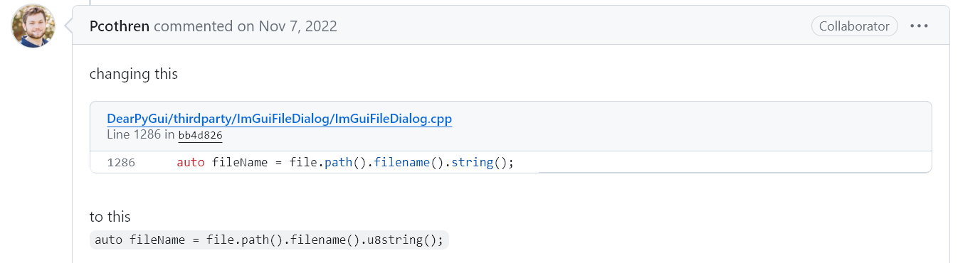The width and height of the screenshot is (980, 263).
Task: Open the ImGuiFileDialog.cpp file path link
Action: [x=280, y=119]
